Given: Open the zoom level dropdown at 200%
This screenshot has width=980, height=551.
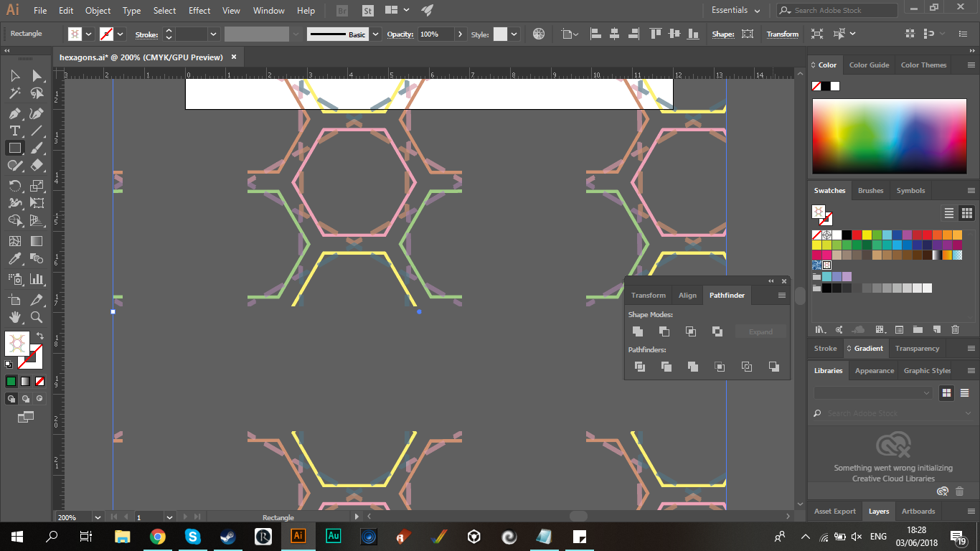Looking at the screenshot, I should pos(98,517).
